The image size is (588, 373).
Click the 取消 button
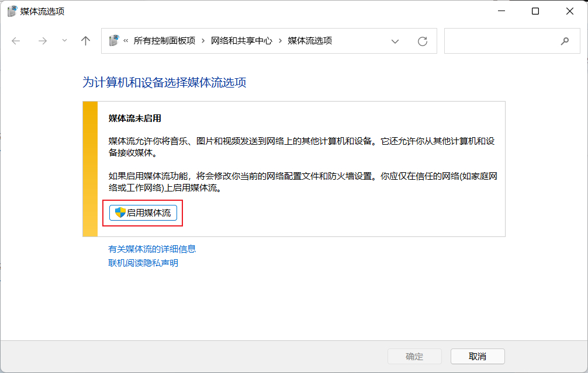click(x=477, y=356)
